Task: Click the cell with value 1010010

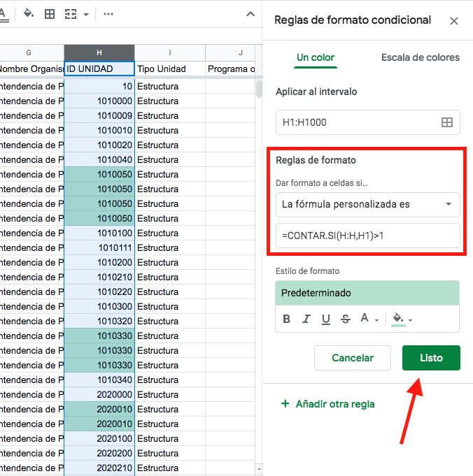Action: [x=99, y=130]
